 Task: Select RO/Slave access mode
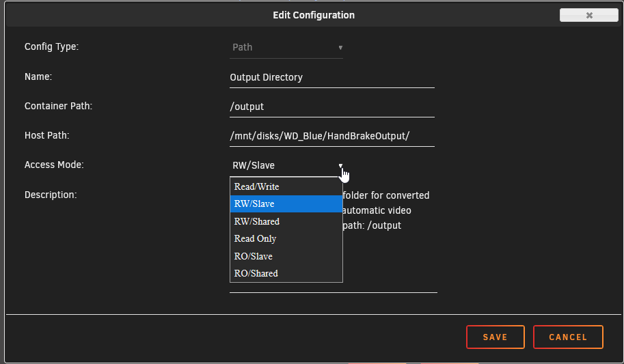[x=286, y=256]
